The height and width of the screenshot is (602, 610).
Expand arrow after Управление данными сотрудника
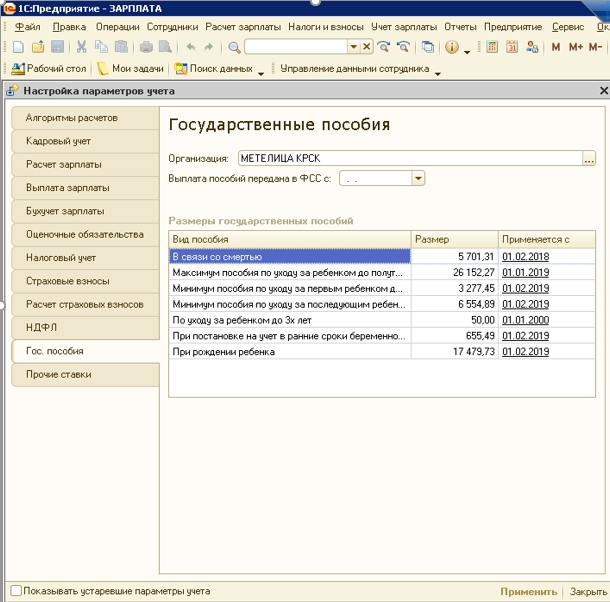click(438, 73)
